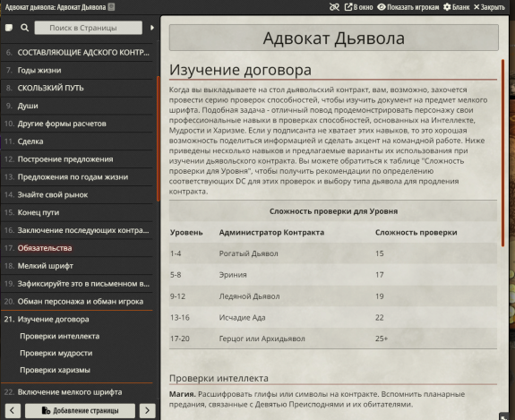The height and width of the screenshot is (420, 515).
Task: Collapse sidebar with the arrow toggle
Action: point(152,28)
